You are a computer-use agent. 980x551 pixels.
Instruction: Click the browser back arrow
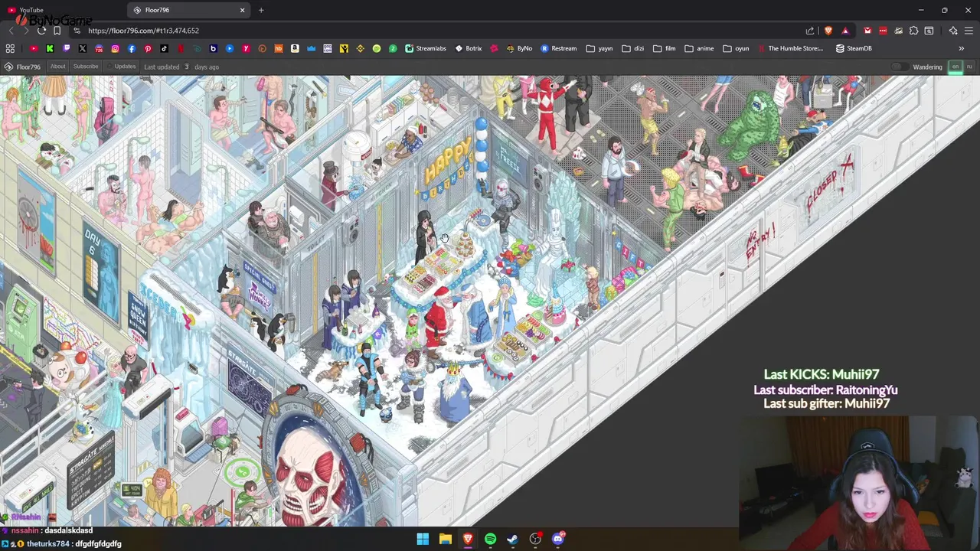click(x=11, y=31)
